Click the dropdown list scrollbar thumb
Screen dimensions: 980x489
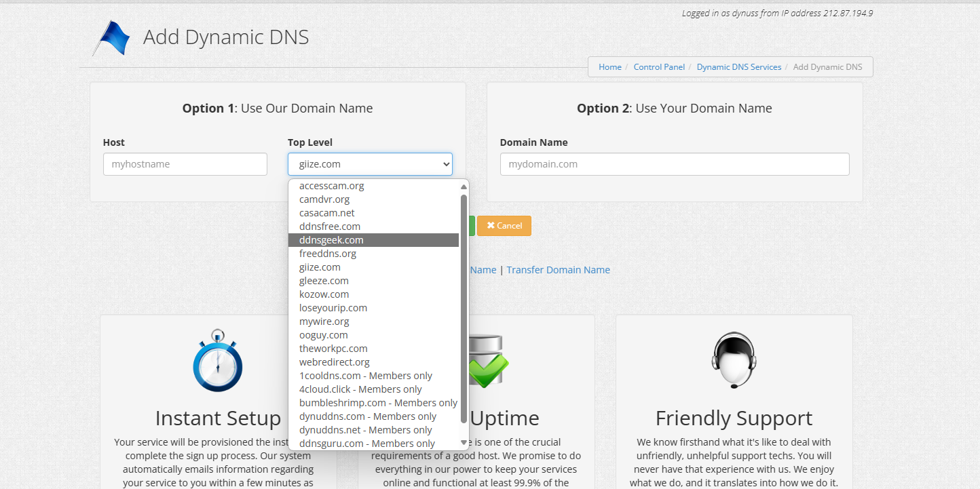[464, 309]
